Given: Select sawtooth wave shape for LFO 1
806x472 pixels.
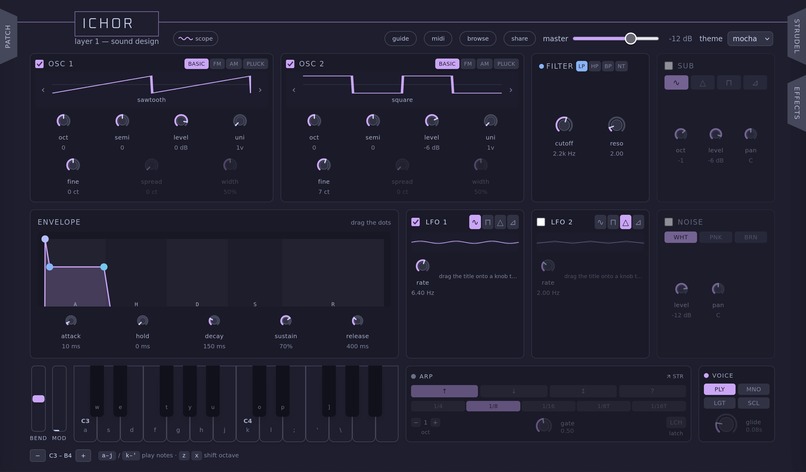Looking at the screenshot, I should click(x=512, y=222).
